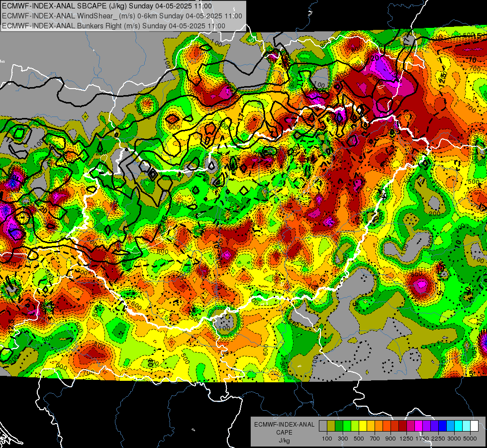Click the legend label CAPE
487x448 pixels.
point(284,432)
